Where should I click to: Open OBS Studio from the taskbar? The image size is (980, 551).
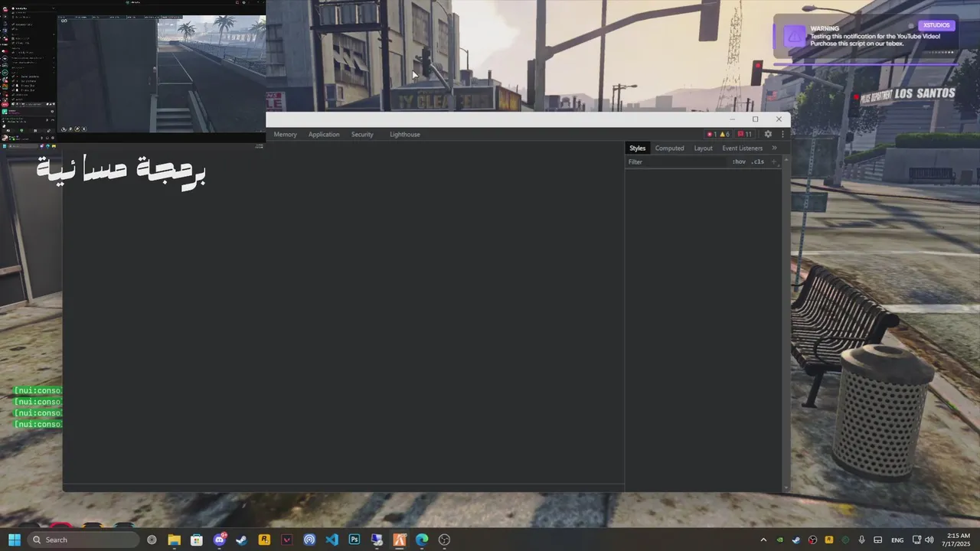[444, 540]
